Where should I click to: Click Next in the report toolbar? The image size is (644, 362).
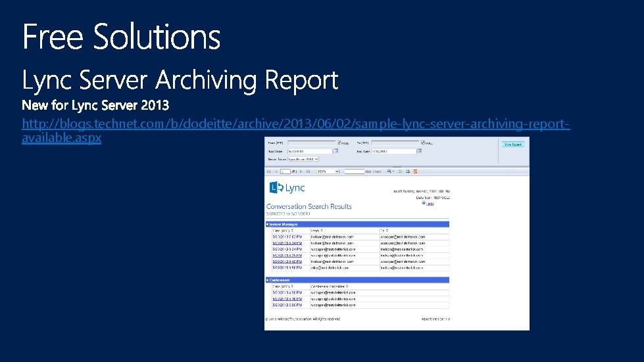tap(378, 171)
